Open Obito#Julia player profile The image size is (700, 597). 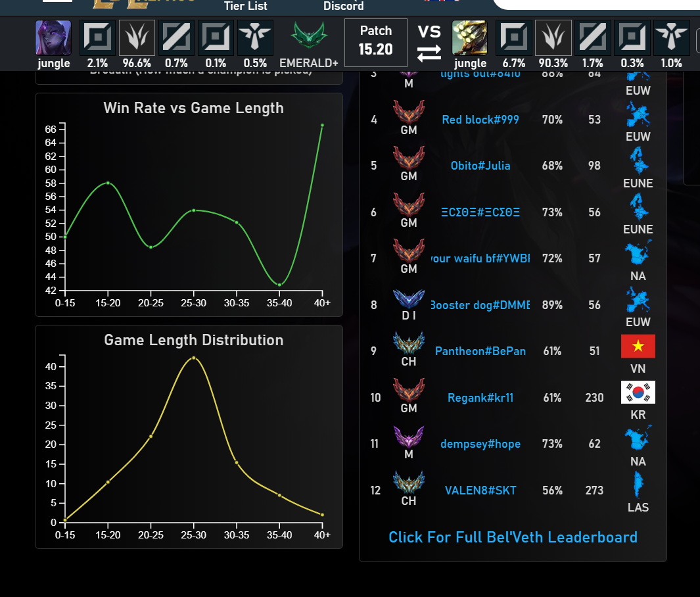point(480,166)
